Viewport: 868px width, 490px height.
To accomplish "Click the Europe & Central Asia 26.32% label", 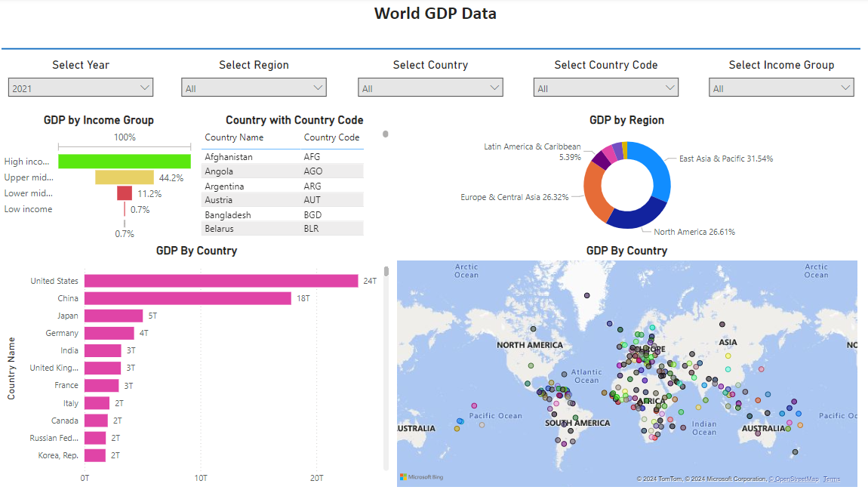I will click(514, 197).
